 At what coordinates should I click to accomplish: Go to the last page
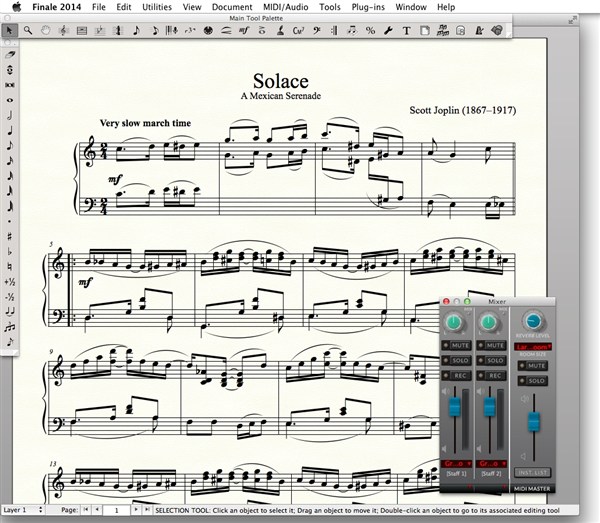click(x=147, y=510)
